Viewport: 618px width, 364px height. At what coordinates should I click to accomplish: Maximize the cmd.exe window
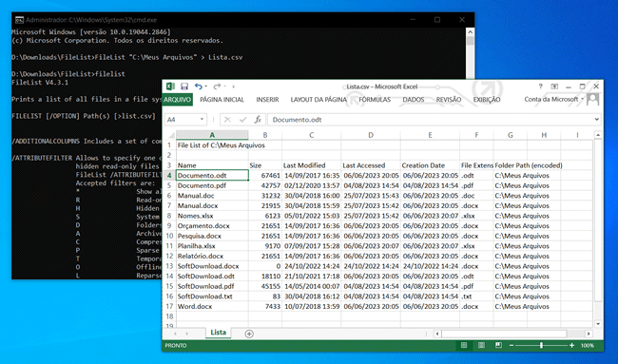point(437,20)
